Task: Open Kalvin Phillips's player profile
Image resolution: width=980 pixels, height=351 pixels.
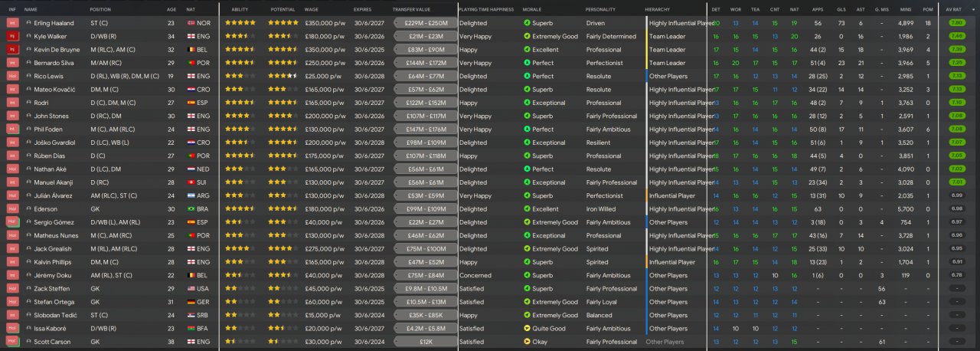Action: 53,261
